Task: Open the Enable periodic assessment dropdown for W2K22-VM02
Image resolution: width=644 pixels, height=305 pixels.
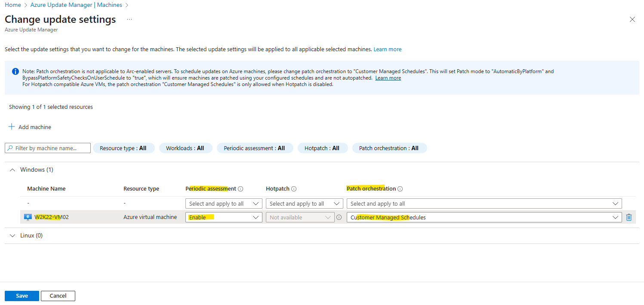Action: (224, 217)
